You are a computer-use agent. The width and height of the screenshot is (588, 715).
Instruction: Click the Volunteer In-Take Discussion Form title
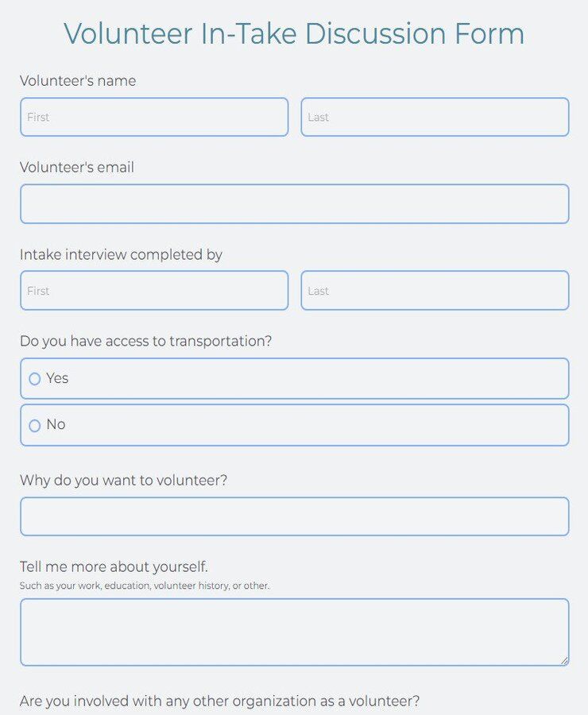tap(294, 33)
